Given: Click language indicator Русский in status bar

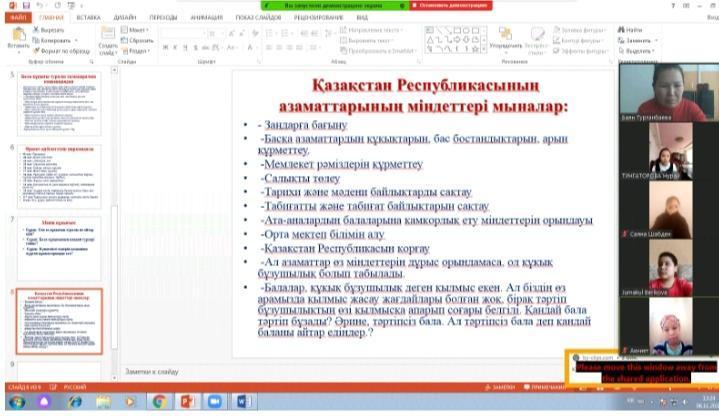Looking at the screenshot, I should click(74, 387).
